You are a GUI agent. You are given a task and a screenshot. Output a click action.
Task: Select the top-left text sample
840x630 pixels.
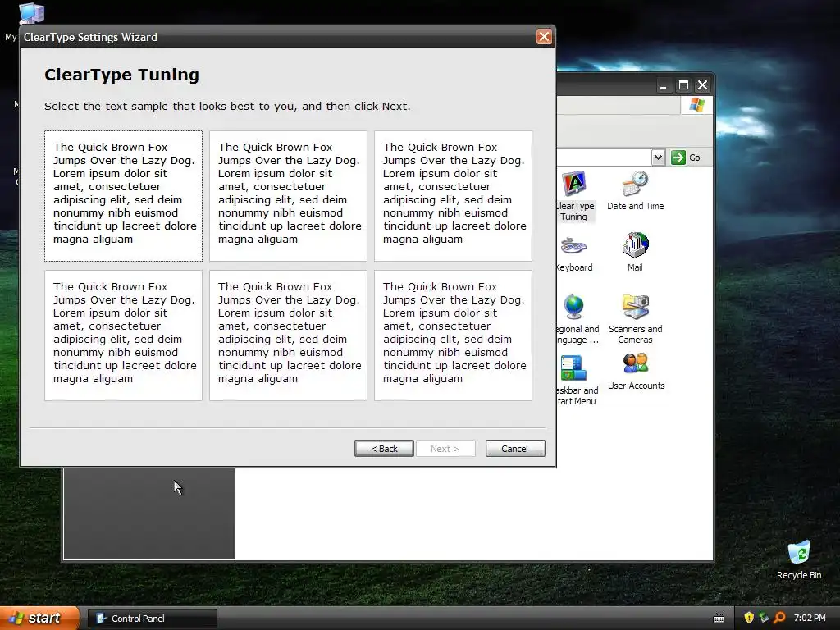click(123, 196)
